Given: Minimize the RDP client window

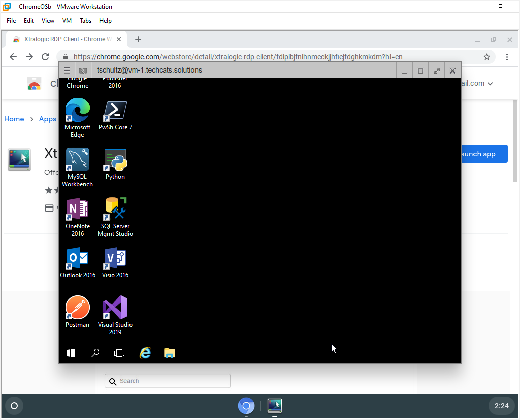Looking at the screenshot, I should pos(404,71).
